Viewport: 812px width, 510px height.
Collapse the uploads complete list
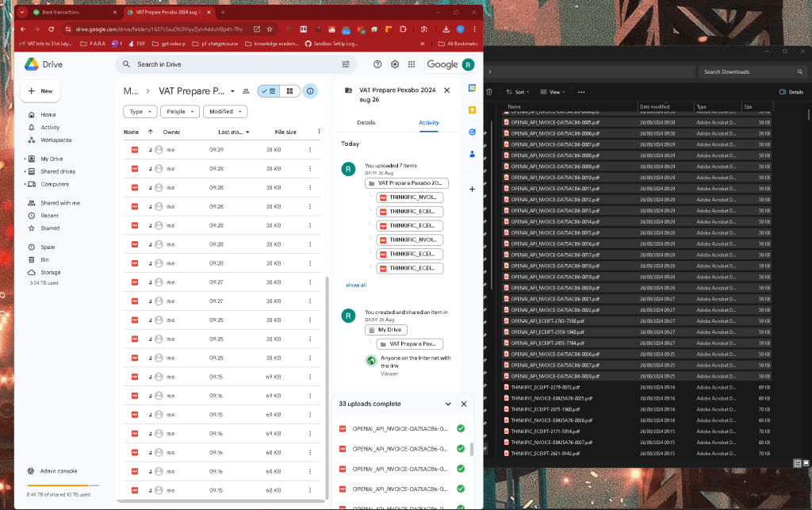pyautogui.click(x=448, y=404)
